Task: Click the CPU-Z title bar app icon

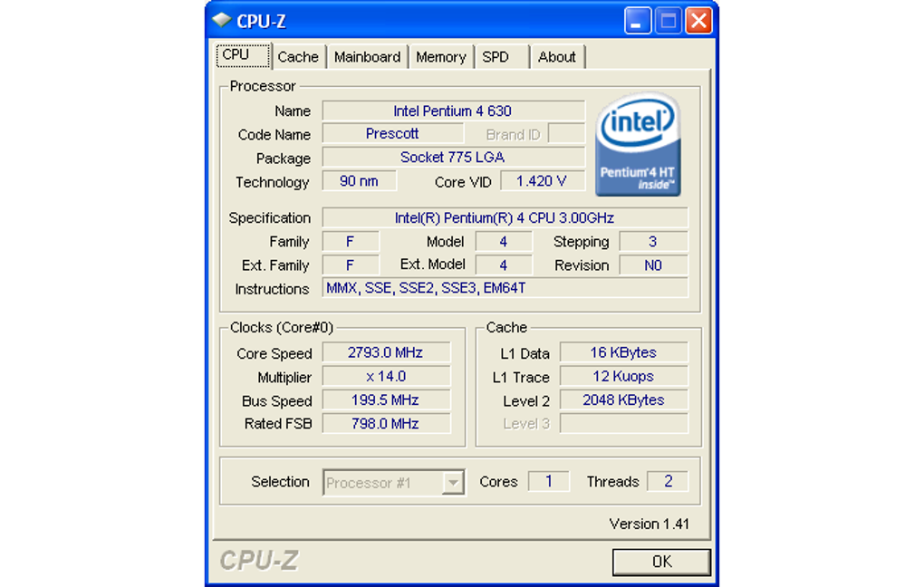Action: [x=222, y=21]
